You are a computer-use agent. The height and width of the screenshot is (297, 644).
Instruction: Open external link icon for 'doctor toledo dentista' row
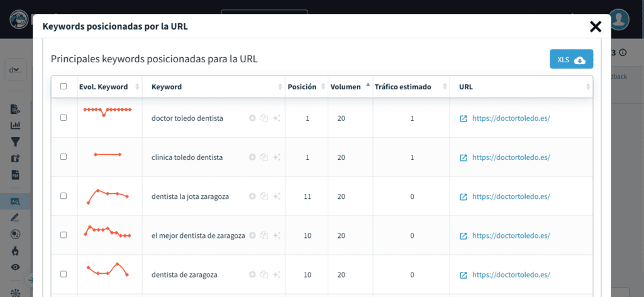click(464, 118)
